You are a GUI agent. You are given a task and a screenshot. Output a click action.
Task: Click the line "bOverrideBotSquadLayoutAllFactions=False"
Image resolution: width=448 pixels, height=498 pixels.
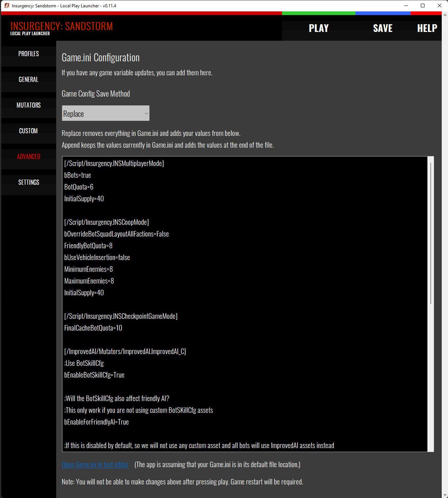pos(116,234)
